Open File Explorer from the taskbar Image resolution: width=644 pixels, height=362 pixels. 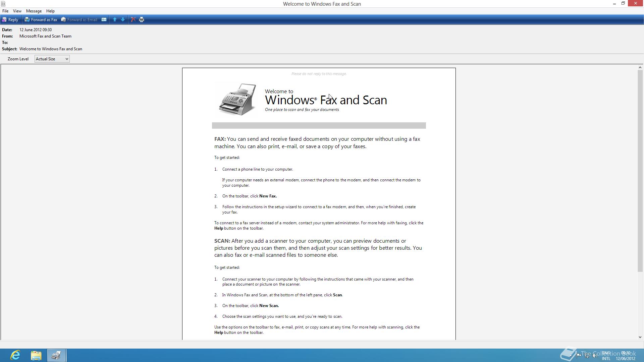(x=36, y=355)
